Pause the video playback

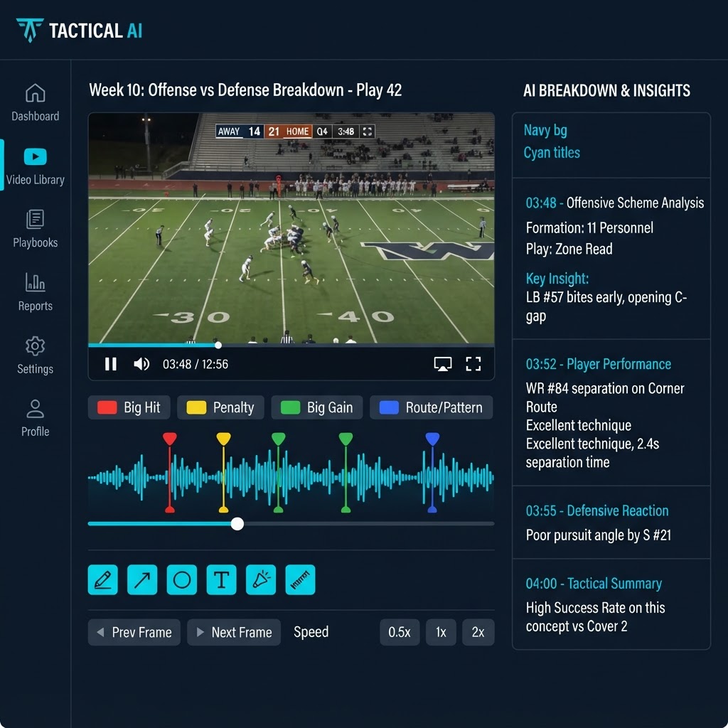click(110, 364)
